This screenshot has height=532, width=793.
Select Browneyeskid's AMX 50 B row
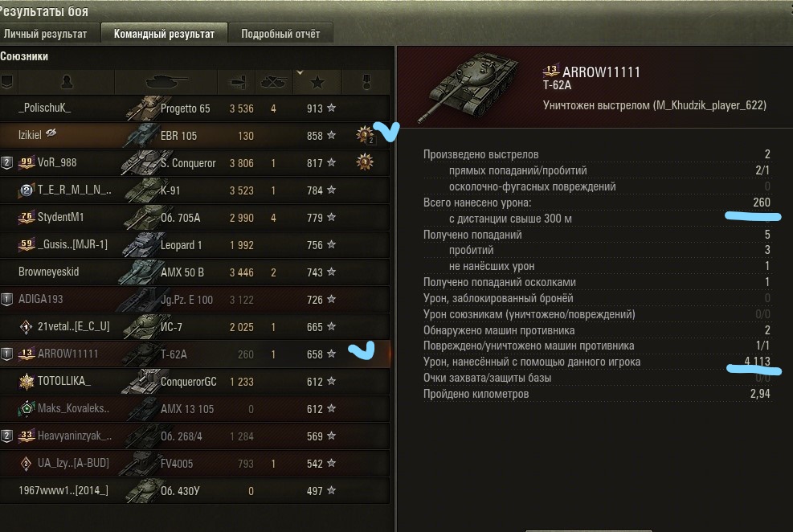point(194,272)
